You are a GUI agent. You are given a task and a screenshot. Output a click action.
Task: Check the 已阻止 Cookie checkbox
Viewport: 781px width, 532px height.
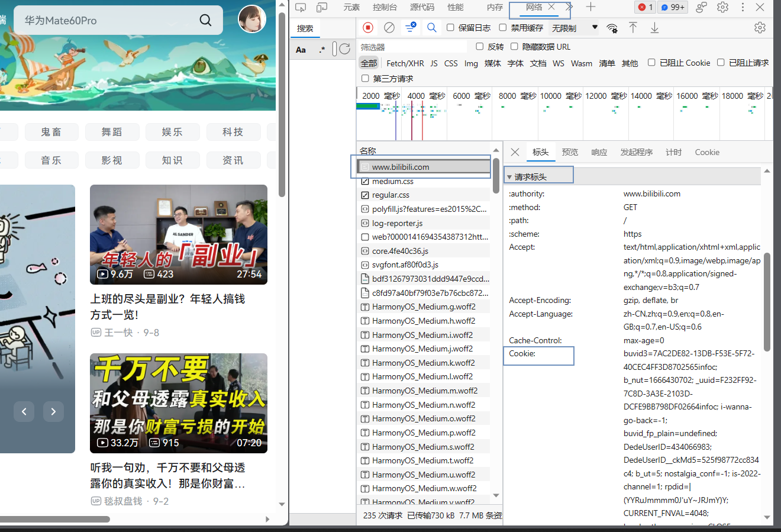point(651,62)
